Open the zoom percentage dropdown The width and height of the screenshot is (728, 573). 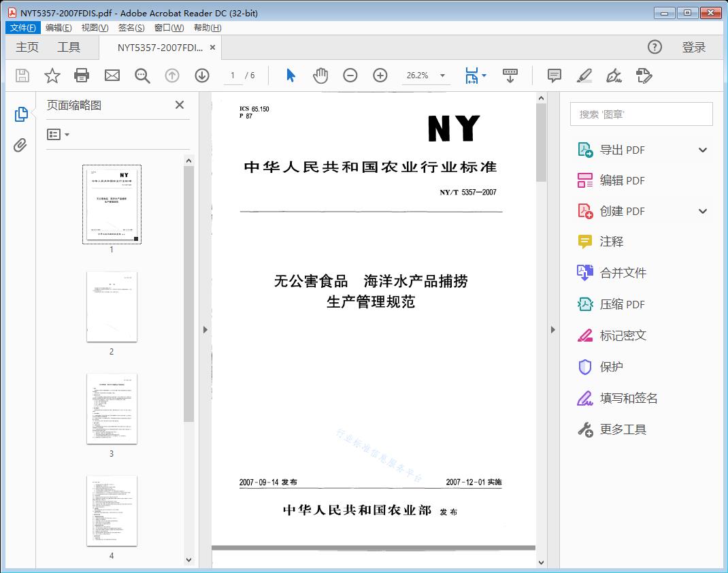[443, 76]
